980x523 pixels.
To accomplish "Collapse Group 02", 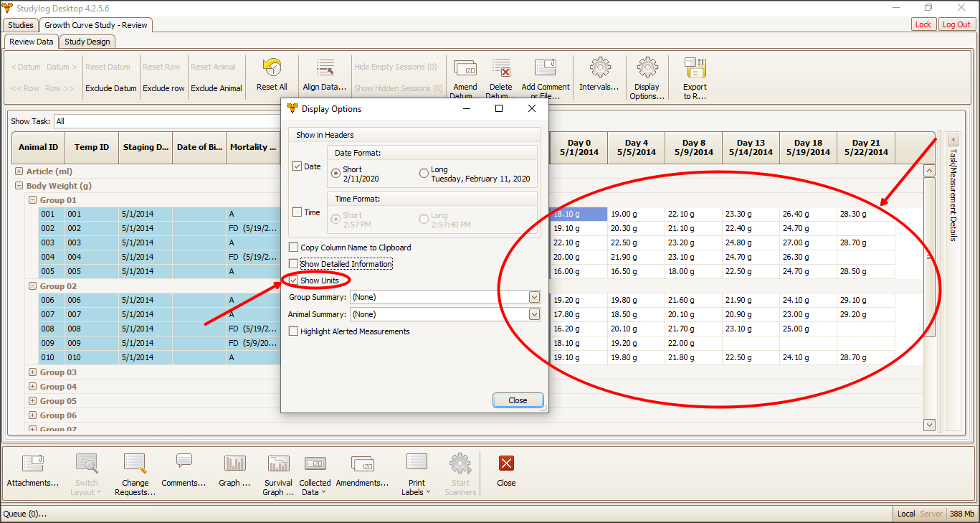I will point(33,286).
